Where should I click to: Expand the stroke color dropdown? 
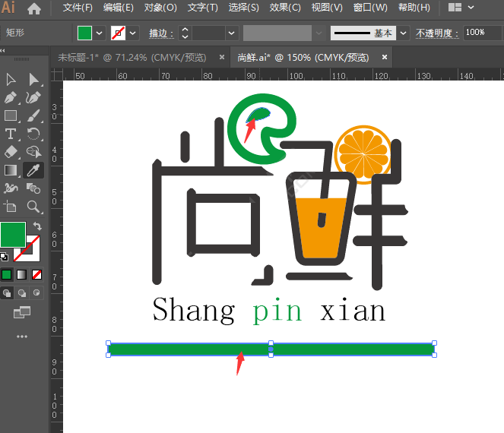pos(133,33)
